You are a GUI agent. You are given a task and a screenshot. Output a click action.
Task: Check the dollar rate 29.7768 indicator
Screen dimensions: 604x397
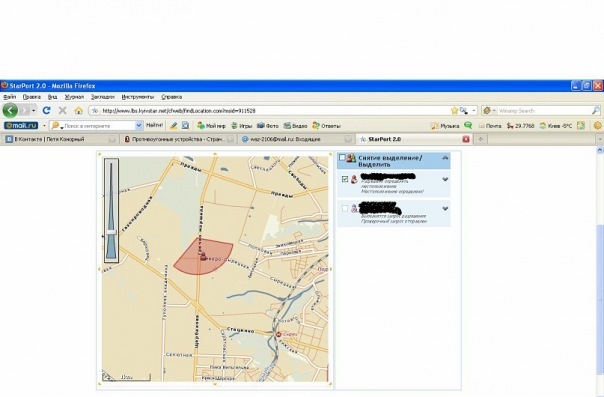520,126
